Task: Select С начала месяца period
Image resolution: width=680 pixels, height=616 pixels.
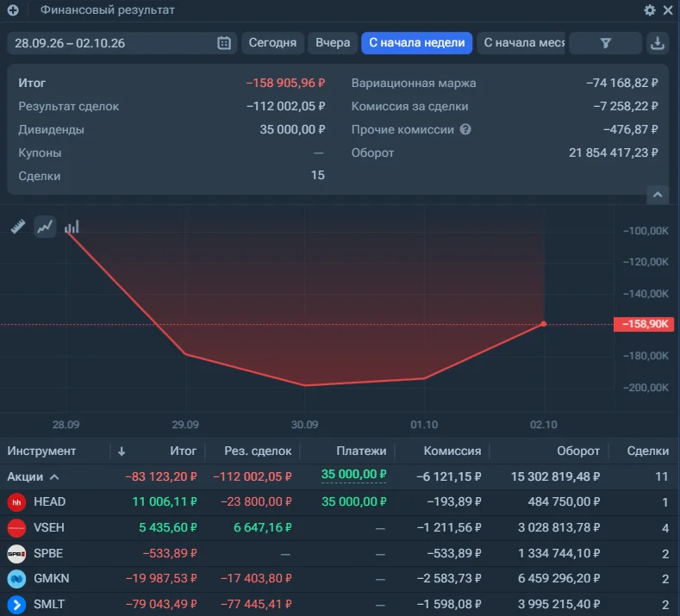Action: pos(521,43)
